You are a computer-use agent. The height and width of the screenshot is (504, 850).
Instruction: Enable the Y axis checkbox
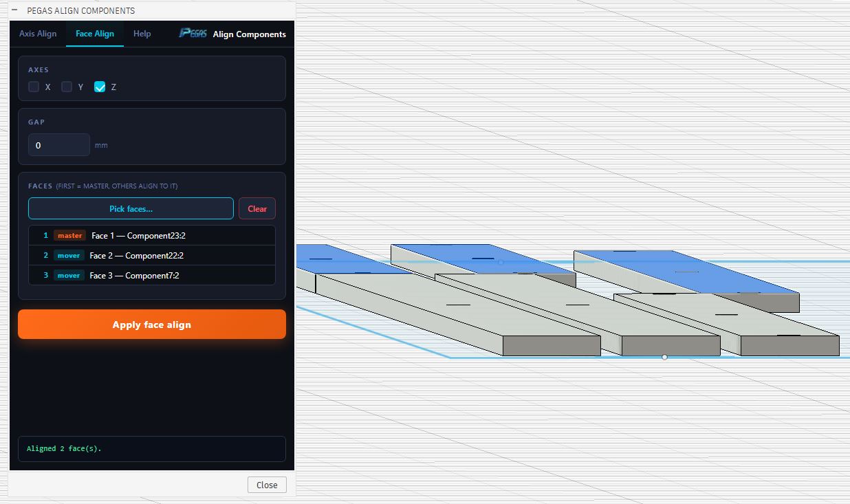point(67,87)
